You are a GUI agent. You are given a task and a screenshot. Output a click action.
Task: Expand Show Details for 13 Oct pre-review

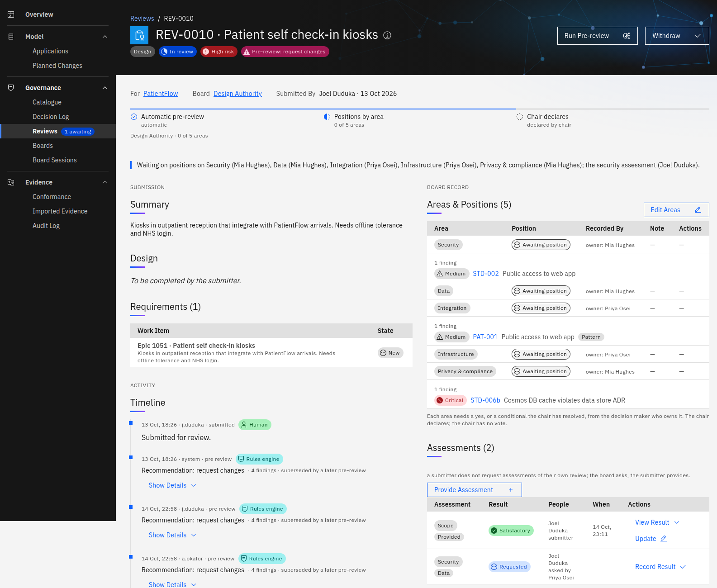tap(172, 485)
